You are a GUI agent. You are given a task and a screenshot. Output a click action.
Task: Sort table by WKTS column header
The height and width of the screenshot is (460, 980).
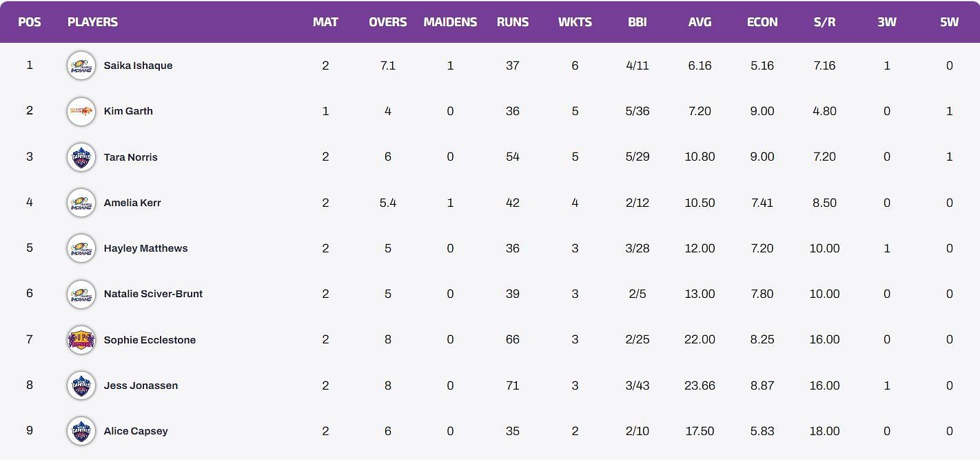click(x=575, y=22)
